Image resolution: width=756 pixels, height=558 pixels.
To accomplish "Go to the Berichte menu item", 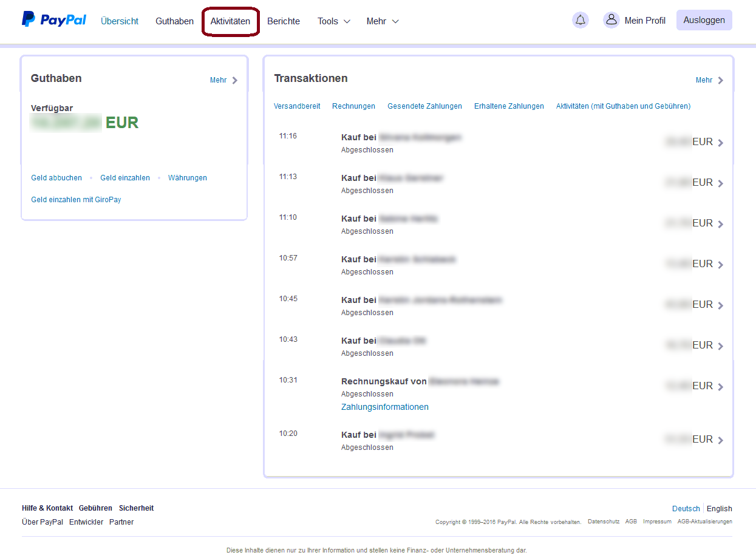I will [x=284, y=21].
